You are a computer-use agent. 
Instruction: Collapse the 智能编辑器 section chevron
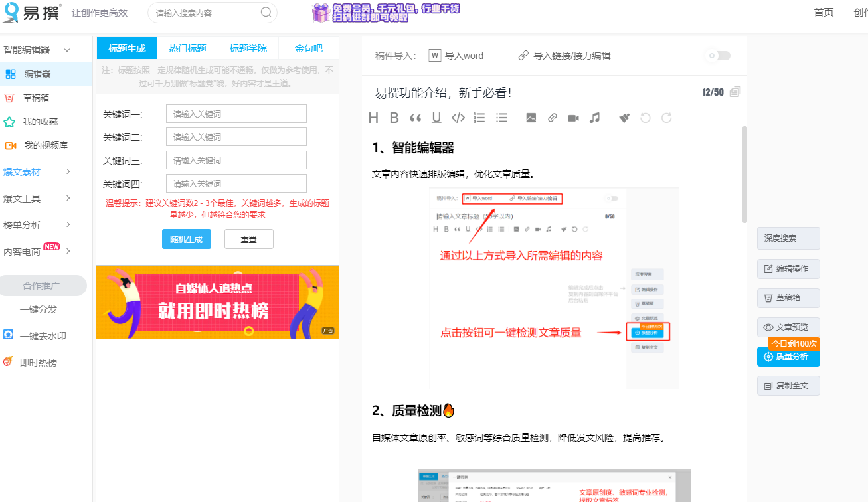[66, 48]
